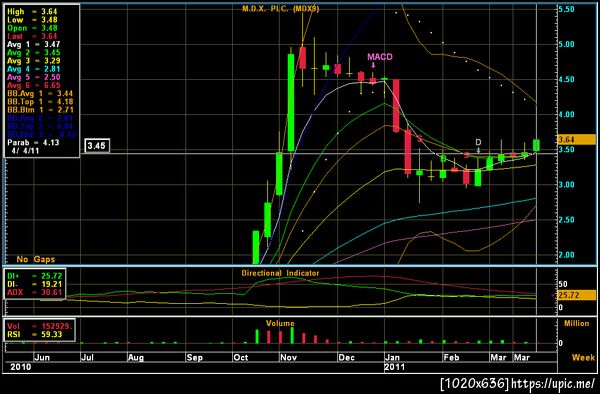Pick the BB.Avg 1 = 3.44 row

[40, 93]
